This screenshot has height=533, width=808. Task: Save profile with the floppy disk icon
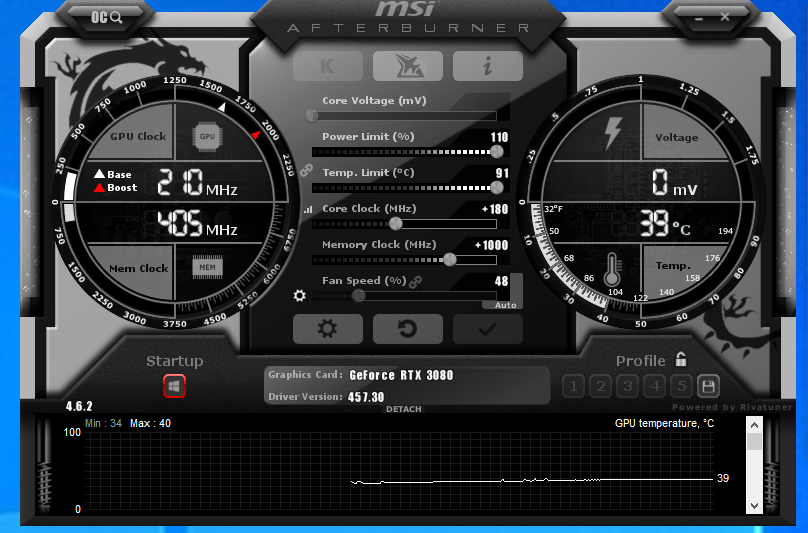tap(708, 386)
